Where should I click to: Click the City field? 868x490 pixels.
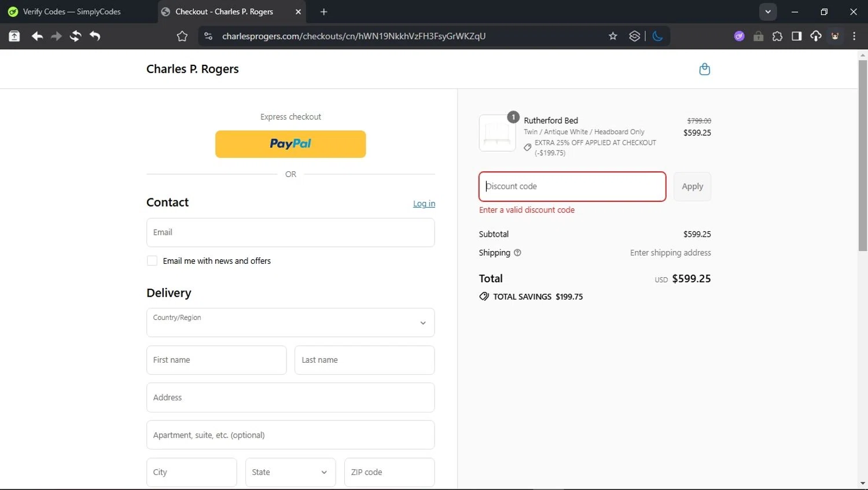coord(192,472)
